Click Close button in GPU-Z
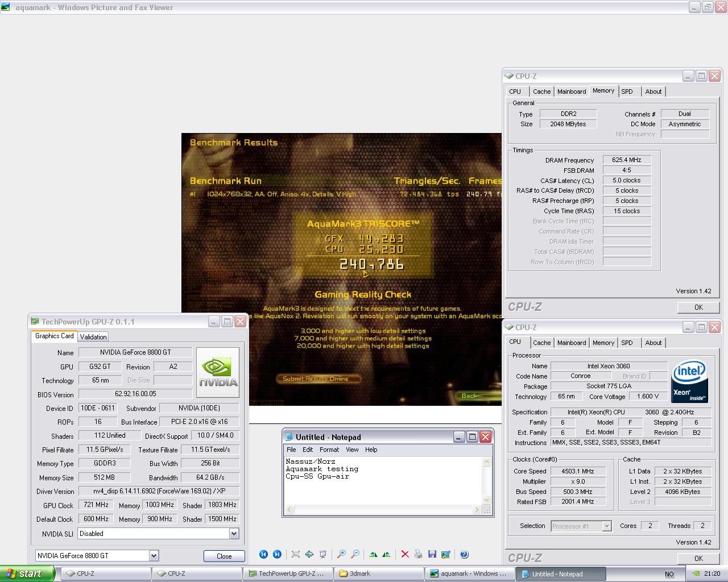The height and width of the screenshot is (582, 728). 224,556
